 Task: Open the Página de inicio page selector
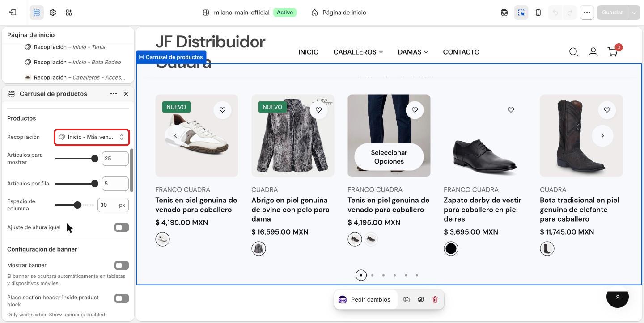pos(339,13)
